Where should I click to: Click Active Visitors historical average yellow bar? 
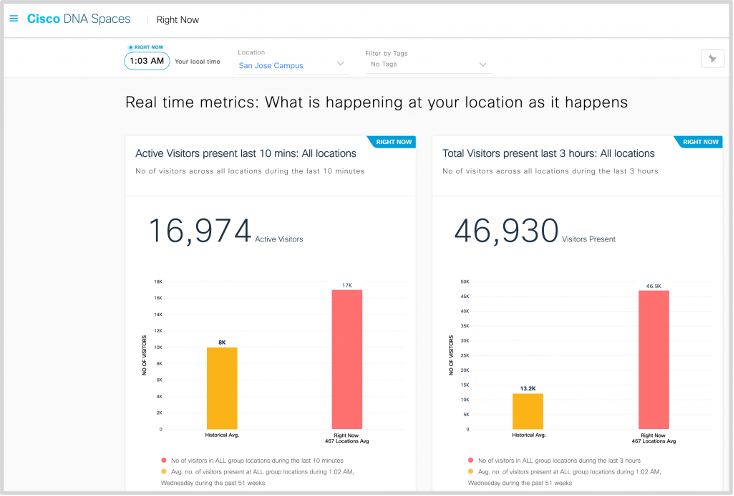(222, 388)
